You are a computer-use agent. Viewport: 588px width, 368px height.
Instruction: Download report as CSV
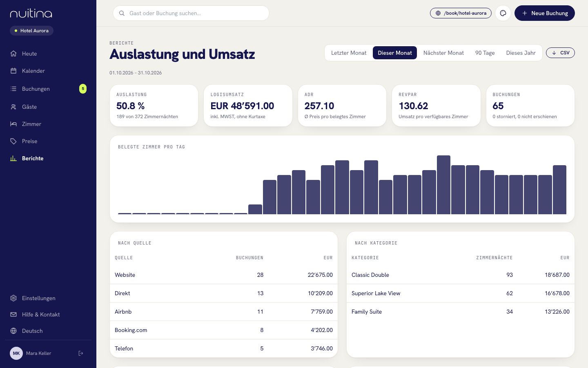(560, 53)
